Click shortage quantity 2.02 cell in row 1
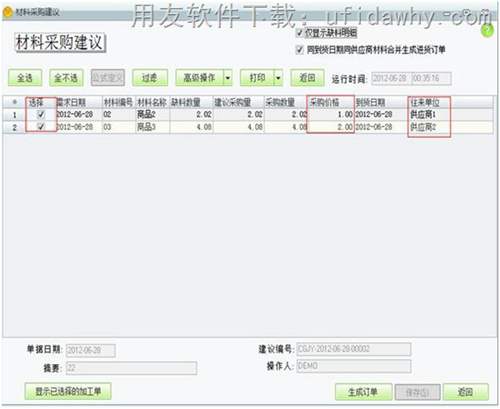 191,115
